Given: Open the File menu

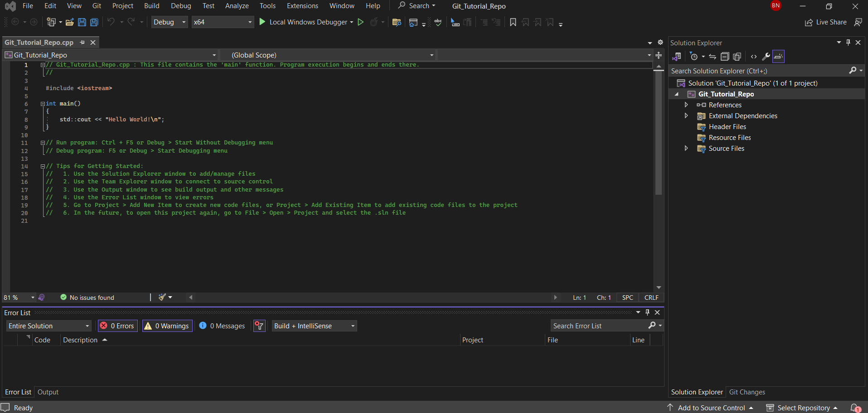Looking at the screenshot, I should point(28,6).
